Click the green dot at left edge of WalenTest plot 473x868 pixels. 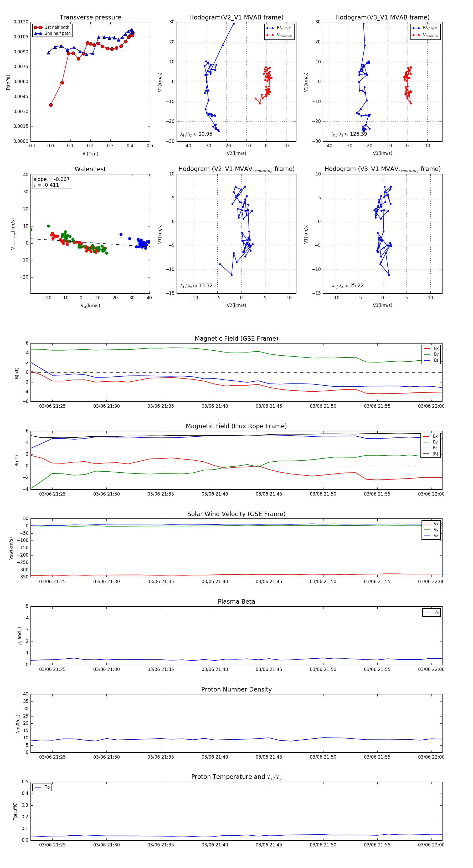tap(31, 230)
